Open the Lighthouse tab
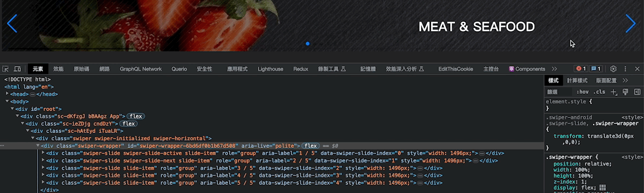 [x=270, y=69]
